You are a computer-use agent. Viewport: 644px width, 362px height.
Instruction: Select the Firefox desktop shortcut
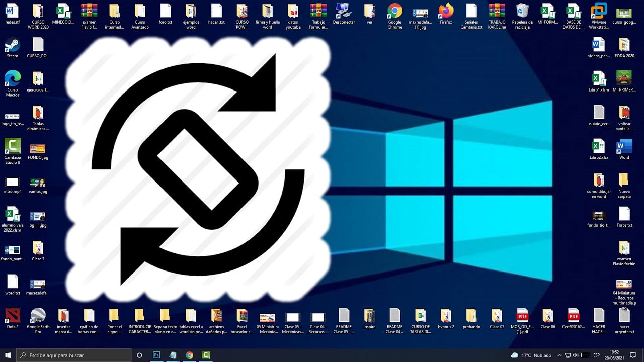(x=446, y=14)
